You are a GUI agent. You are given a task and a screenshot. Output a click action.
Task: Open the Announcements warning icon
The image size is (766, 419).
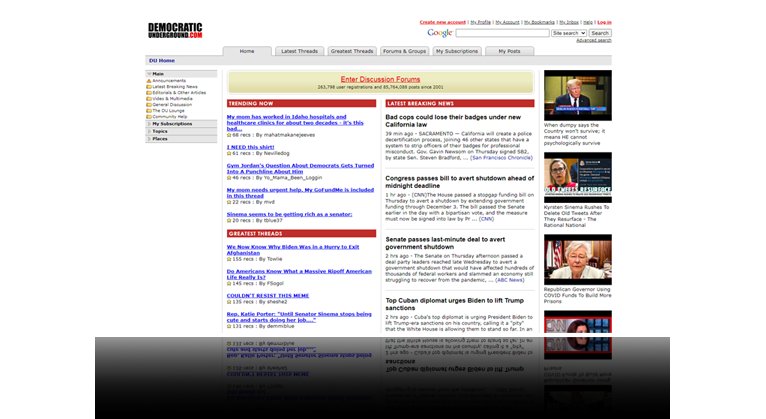point(149,81)
